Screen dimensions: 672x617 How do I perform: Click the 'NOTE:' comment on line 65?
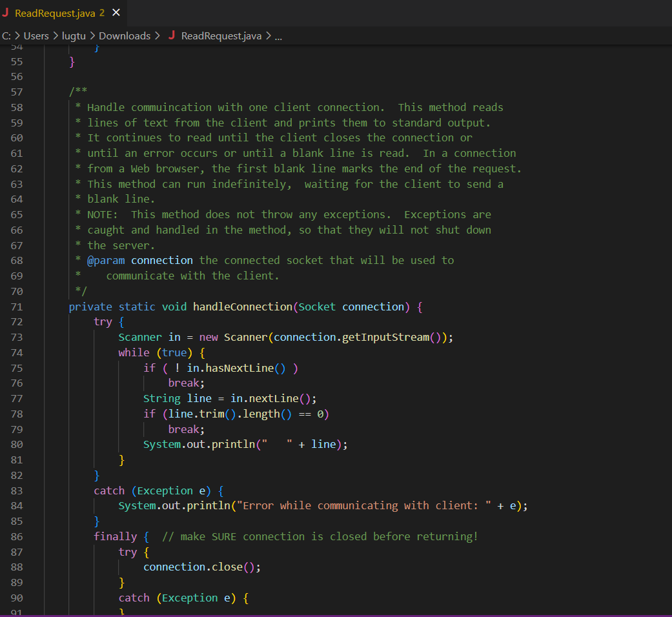click(x=103, y=215)
